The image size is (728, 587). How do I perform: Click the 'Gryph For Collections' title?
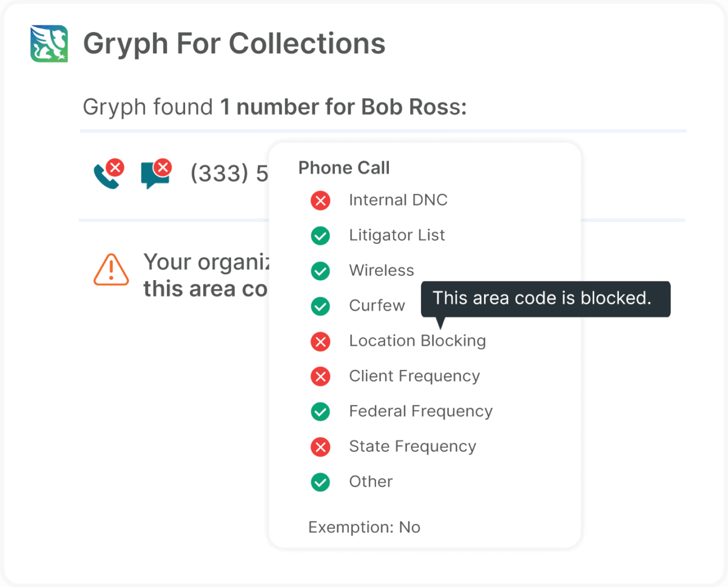pos(234,44)
